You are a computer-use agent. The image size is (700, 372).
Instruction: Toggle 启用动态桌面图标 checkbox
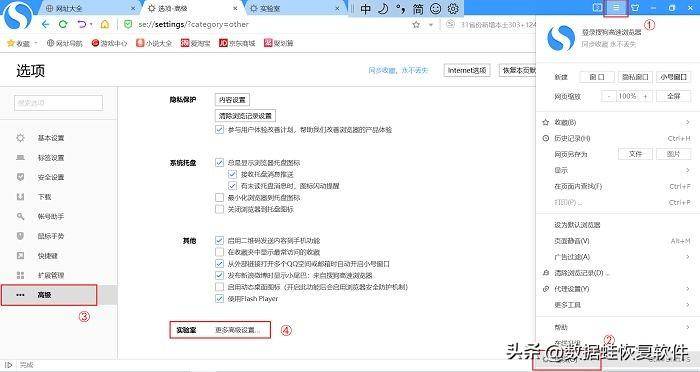[219, 287]
